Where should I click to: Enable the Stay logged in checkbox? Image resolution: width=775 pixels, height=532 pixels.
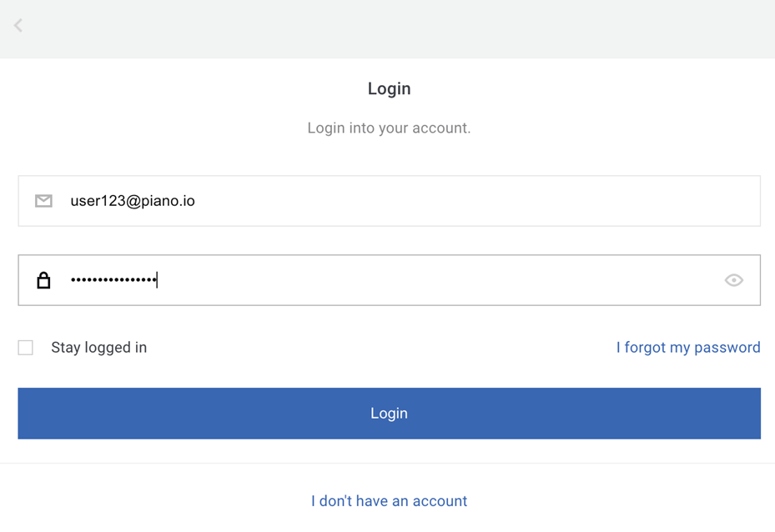tap(26, 347)
